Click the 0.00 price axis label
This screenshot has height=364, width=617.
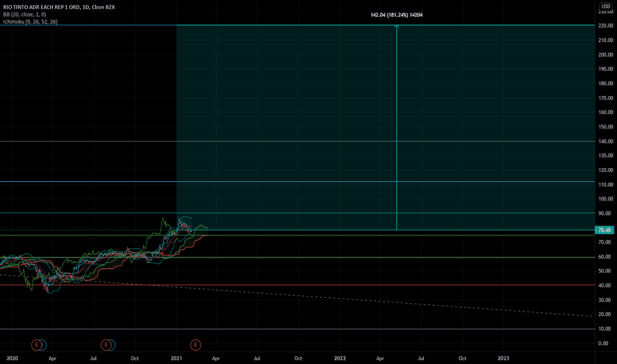click(603, 343)
